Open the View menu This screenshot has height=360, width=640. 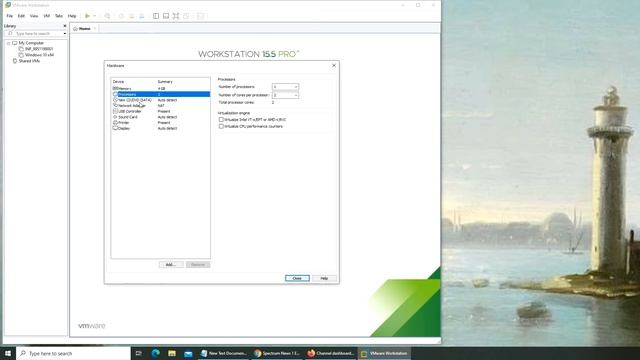pyautogui.click(x=34, y=16)
